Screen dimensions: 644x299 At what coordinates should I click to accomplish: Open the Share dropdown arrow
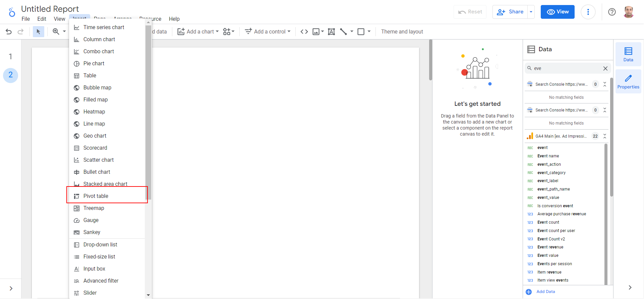tap(531, 12)
